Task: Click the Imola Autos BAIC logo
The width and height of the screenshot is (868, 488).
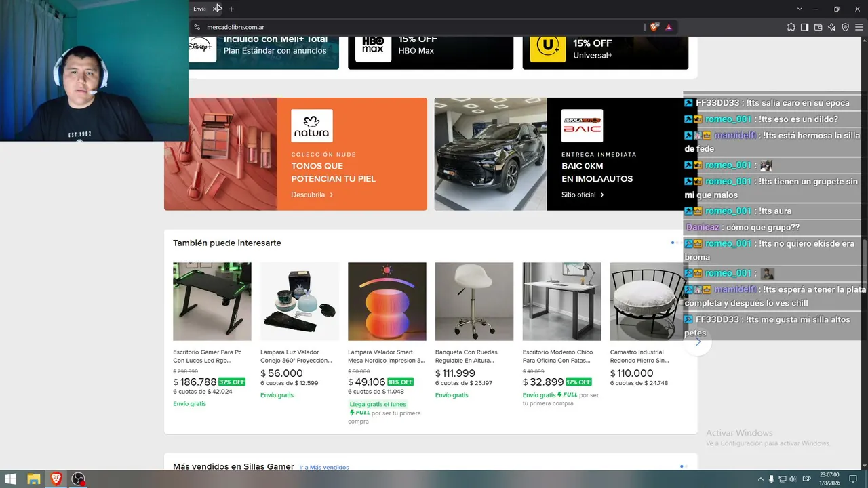Action: point(582,125)
